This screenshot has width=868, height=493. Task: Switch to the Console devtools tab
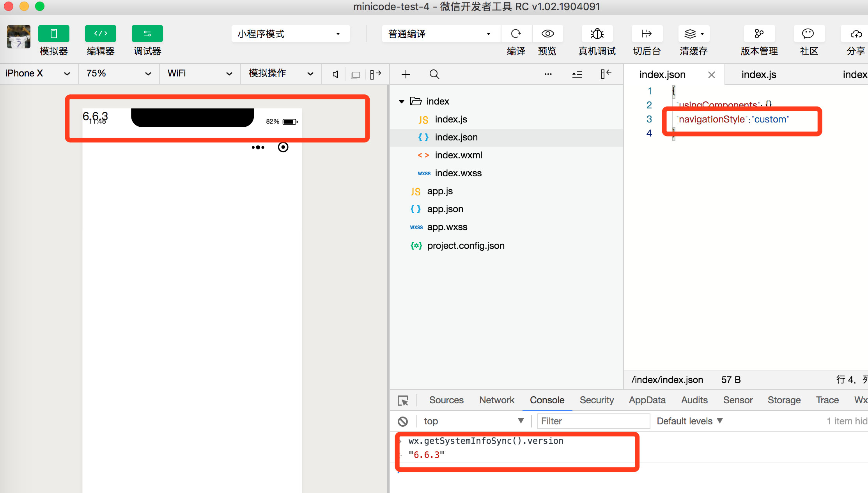click(547, 400)
